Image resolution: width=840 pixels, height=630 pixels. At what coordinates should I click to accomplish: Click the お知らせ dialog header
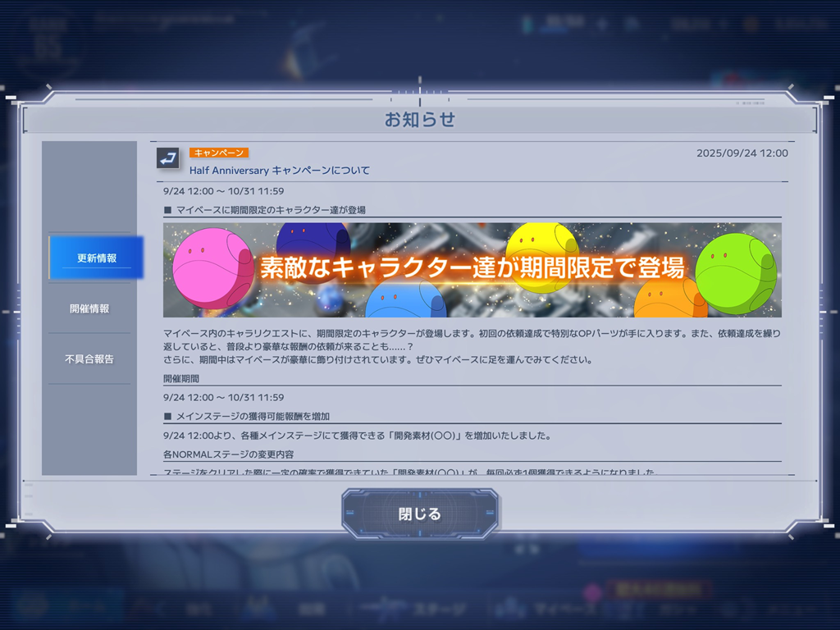pos(419,120)
